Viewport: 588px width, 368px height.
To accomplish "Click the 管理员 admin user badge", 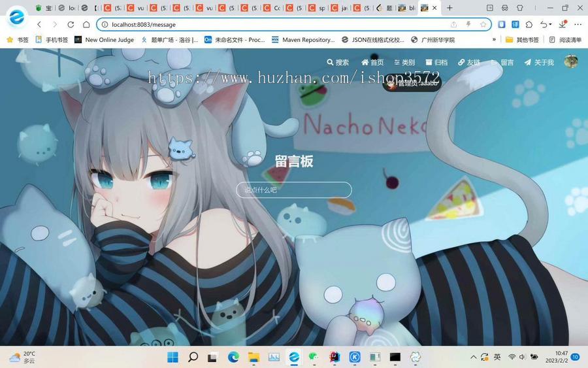I will [412, 83].
